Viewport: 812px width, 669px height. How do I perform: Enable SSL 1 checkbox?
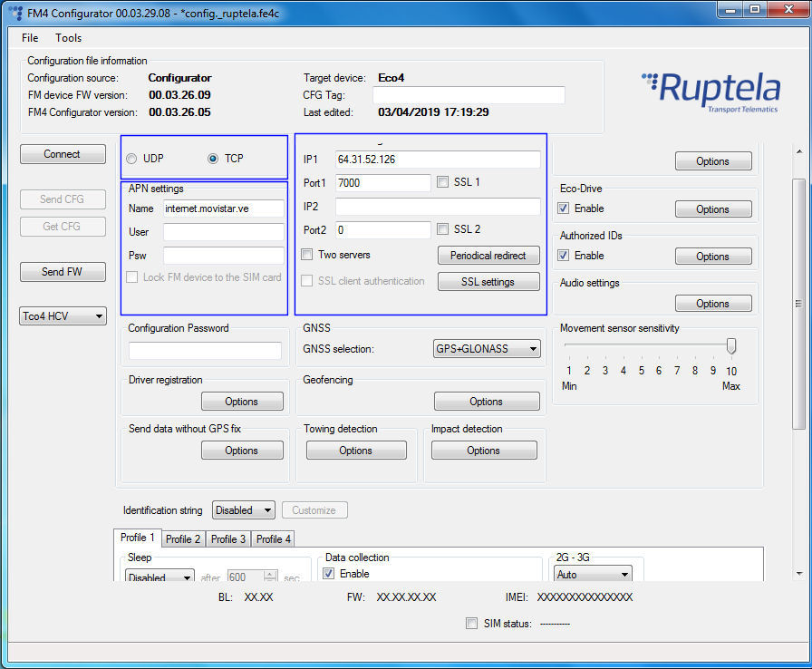(x=441, y=182)
